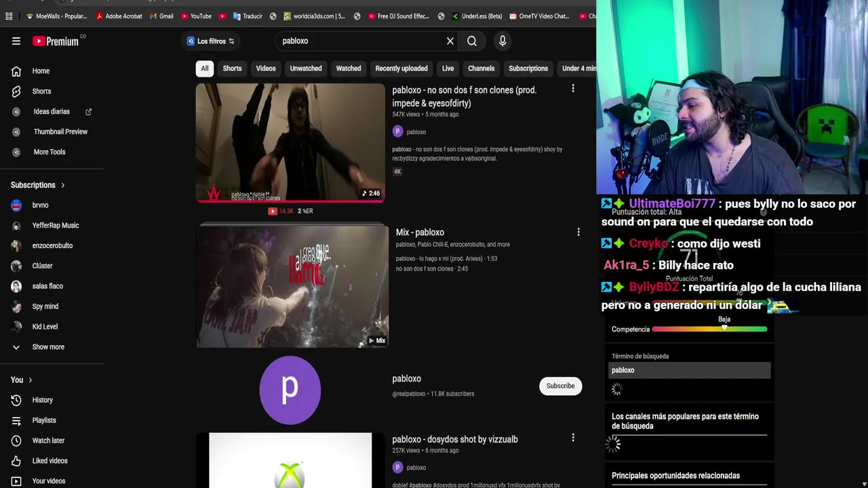Viewport: 868px width, 488px height.
Task: Click the magnifying glass search button
Action: pos(472,41)
